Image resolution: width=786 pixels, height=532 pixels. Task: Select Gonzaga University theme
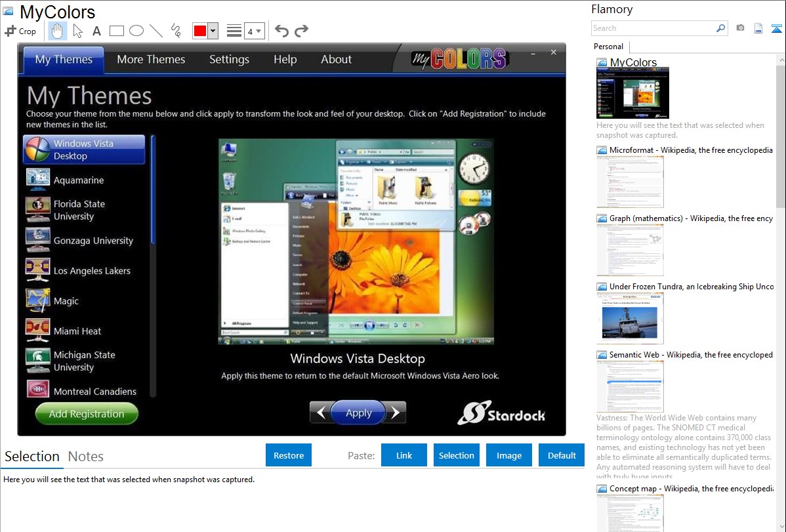coord(84,241)
